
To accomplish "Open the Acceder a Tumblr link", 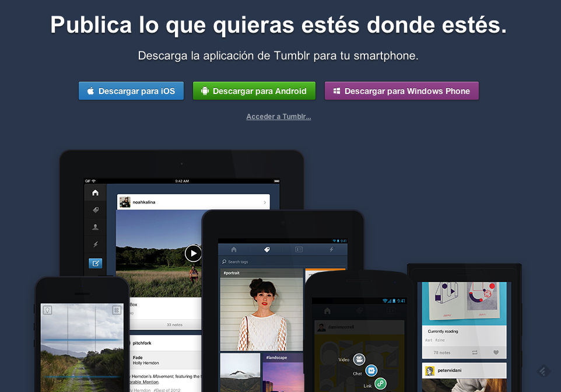I will pyautogui.click(x=279, y=117).
